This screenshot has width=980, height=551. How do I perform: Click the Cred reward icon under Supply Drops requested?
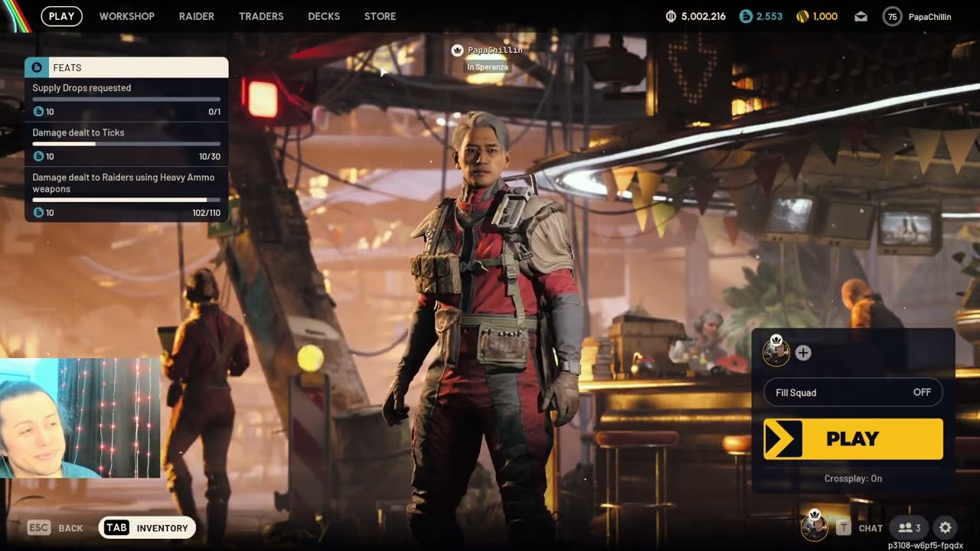[x=38, y=112]
